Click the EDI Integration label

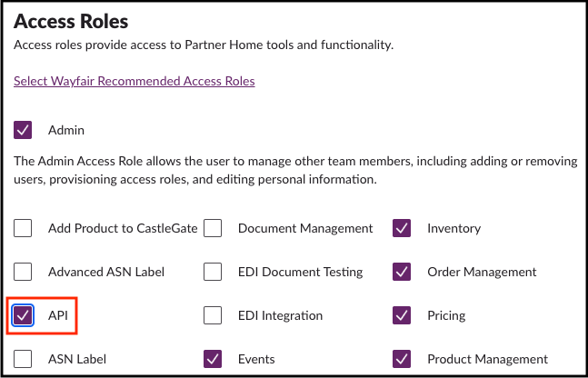(x=280, y=315)
